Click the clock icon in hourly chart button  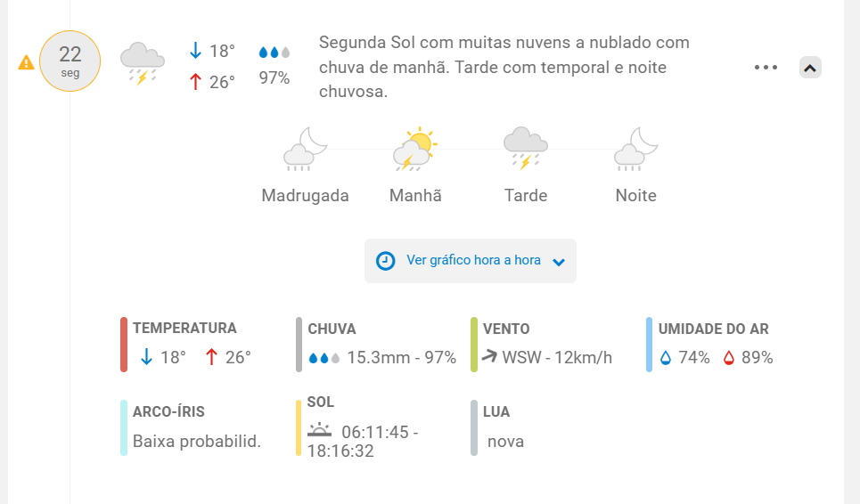point(386,261)
